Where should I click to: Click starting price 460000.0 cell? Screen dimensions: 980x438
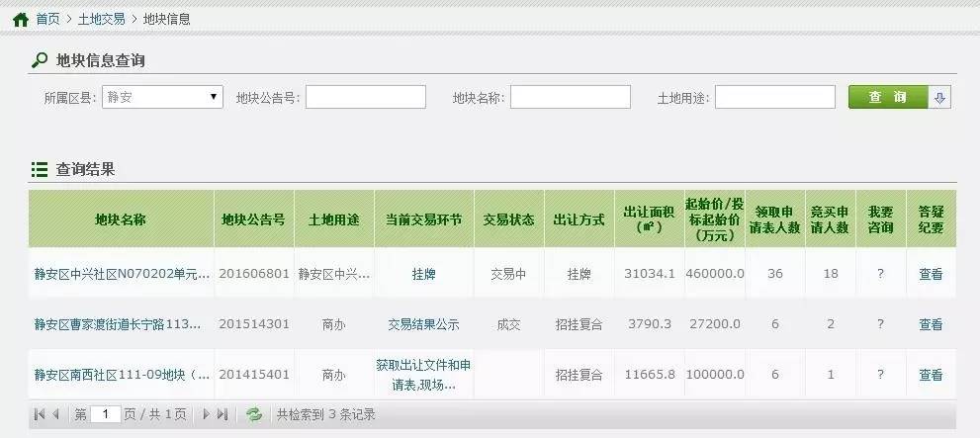[x=715, y=274]
